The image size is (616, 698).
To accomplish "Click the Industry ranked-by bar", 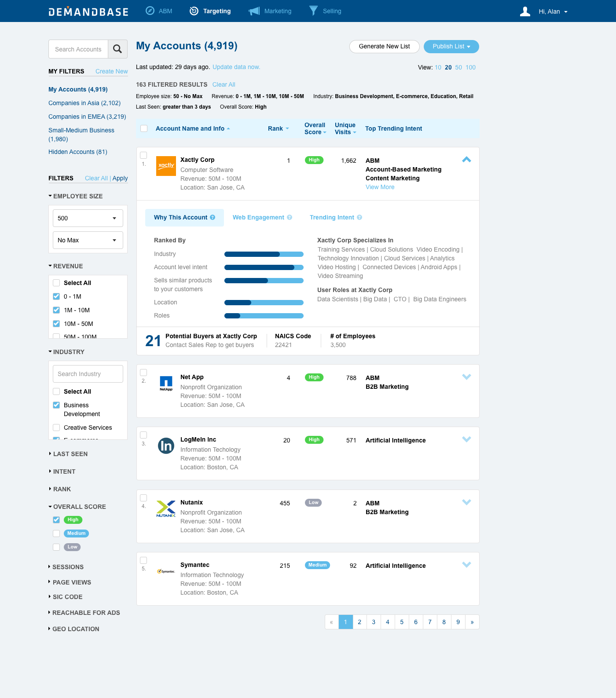I will (264, 254).
